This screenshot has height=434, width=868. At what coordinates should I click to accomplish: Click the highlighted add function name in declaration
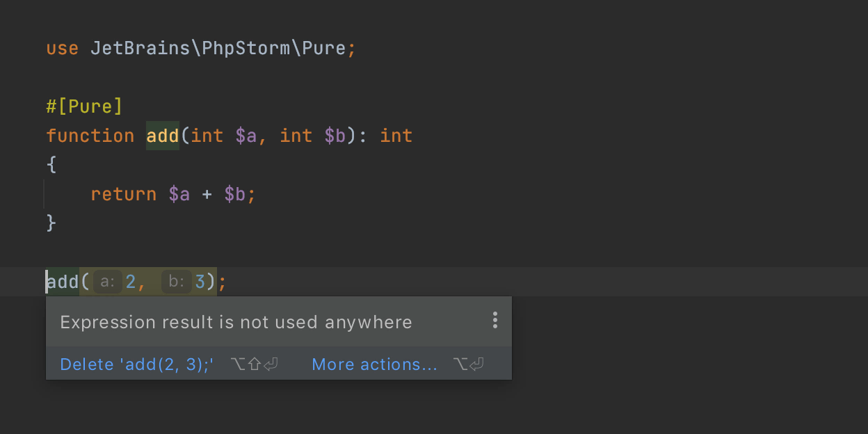tap(163, 136)
